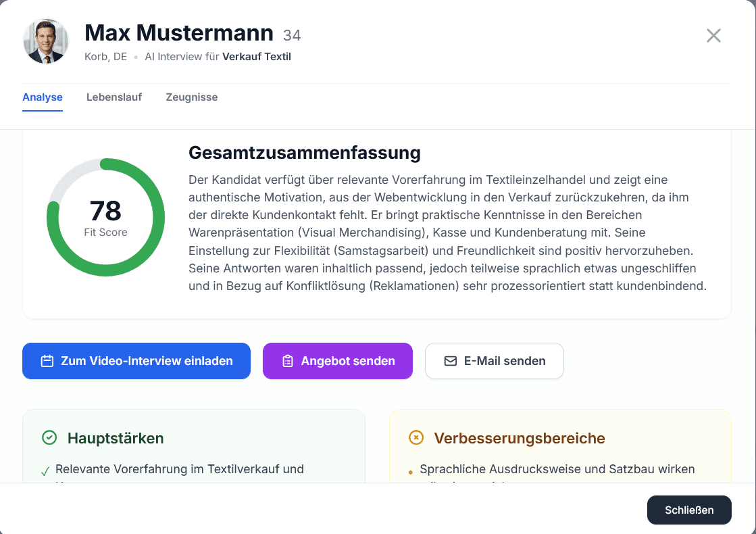The width and height of the screenshot is (756, 534).
Task: Click the Fit Score label text
Action: (x=105, y=233)
